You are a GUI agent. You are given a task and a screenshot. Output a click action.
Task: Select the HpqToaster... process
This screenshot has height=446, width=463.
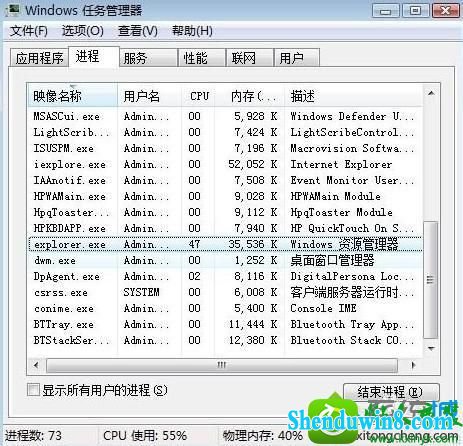click(x=225, y=212)
